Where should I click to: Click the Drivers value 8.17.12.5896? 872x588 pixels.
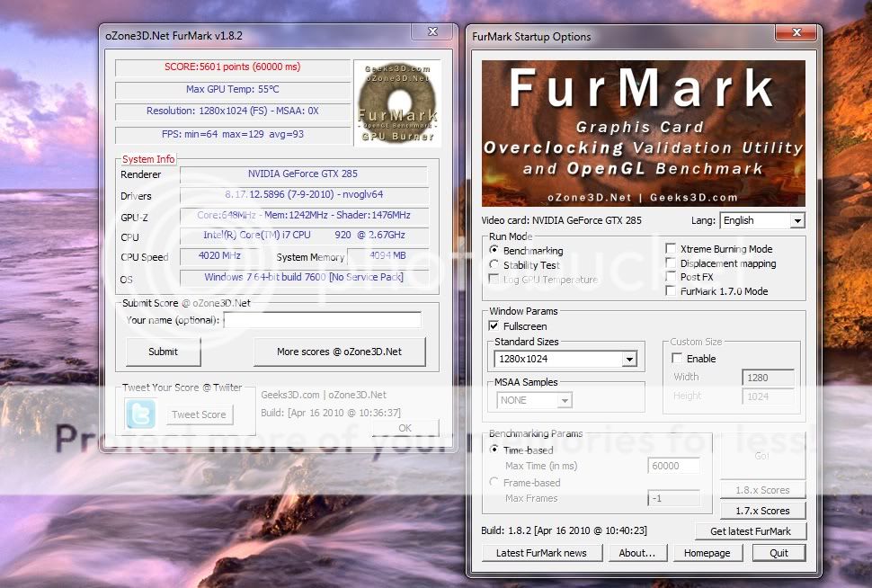coord(304,195)
